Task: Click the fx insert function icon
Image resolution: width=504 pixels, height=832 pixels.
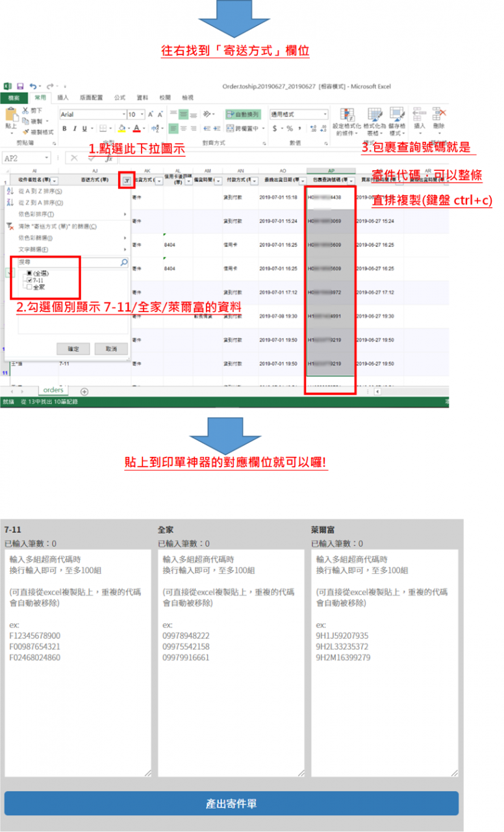Action: click(109, 158)
